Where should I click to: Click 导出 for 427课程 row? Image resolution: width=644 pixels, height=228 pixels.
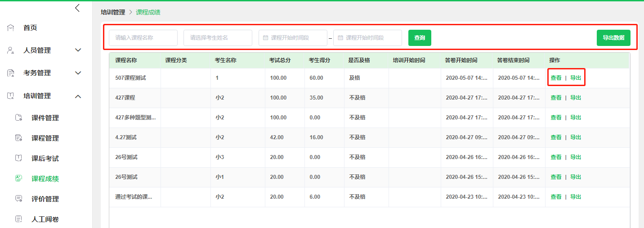coord(576,98)
